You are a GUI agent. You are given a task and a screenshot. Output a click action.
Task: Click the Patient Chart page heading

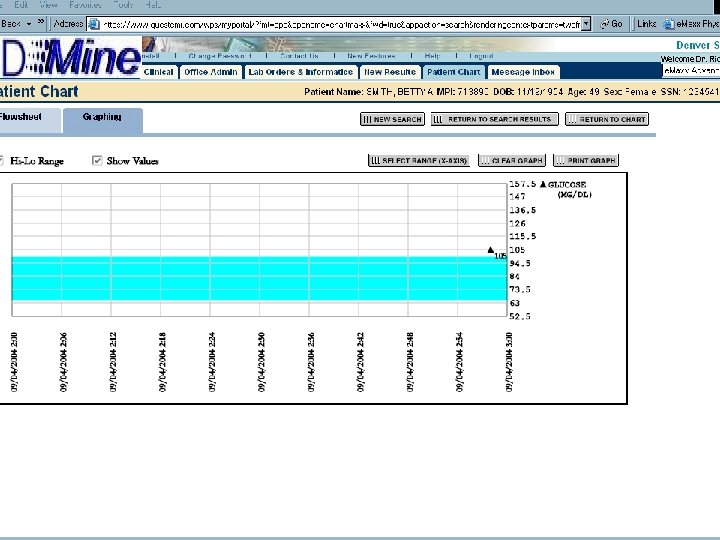pyautogui.click(x=39, y=91)
